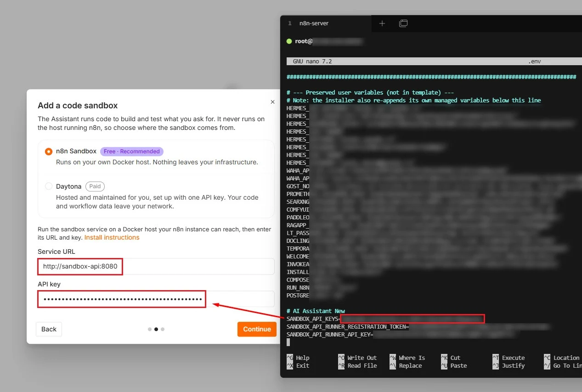Click the SANDBOX_API_RUNNER_API_KEY line
Viewport: 582px width, 392px height.
pyautogui.click(x=401, y=335)
